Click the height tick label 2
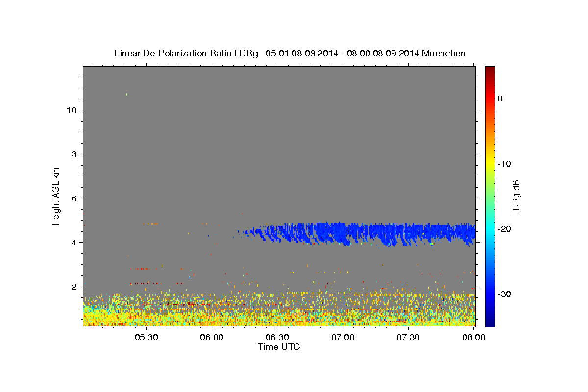Image resolution: width=588 pixels, height=392 pixels. point(74,287)
